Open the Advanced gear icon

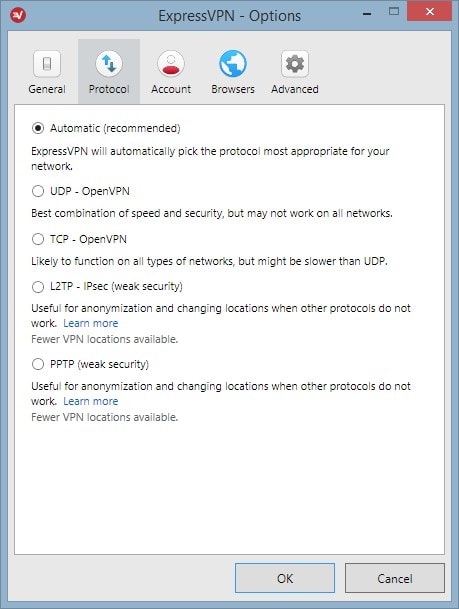click(295, 64)
